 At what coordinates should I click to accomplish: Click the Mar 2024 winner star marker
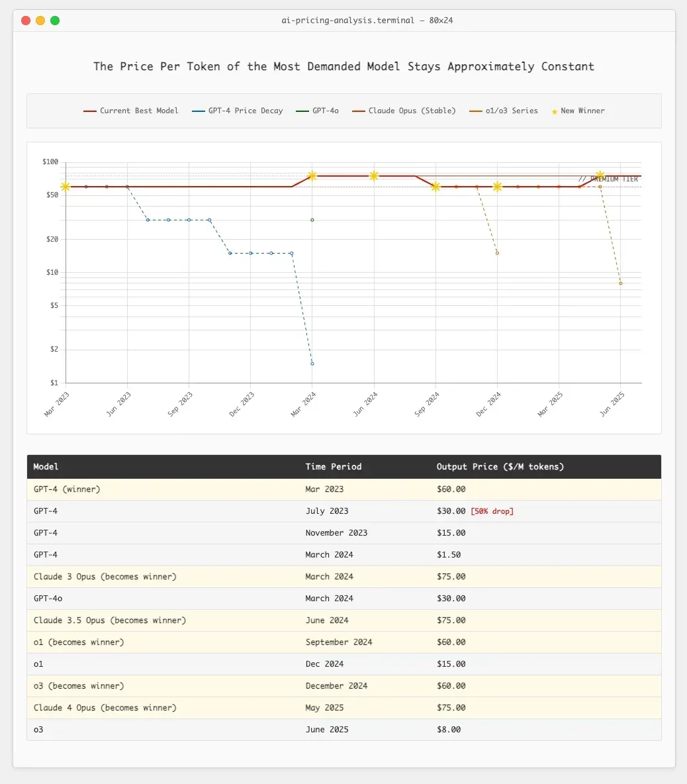tap(312, 176)
